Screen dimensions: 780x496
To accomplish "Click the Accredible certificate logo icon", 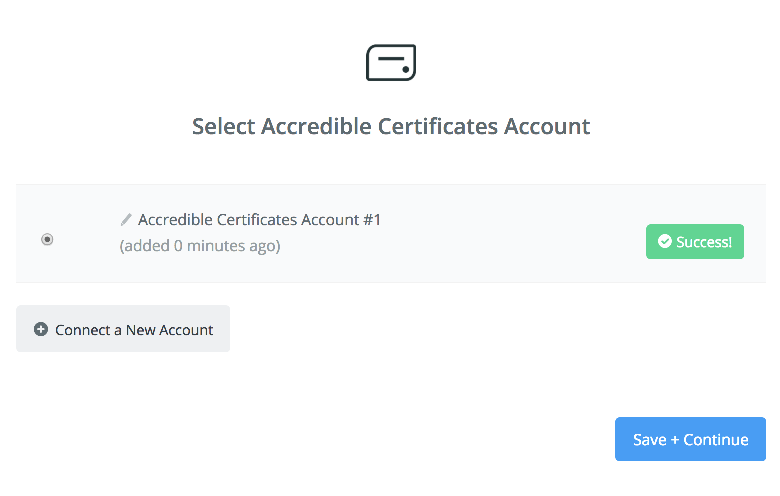I will (x=391, y=63).
